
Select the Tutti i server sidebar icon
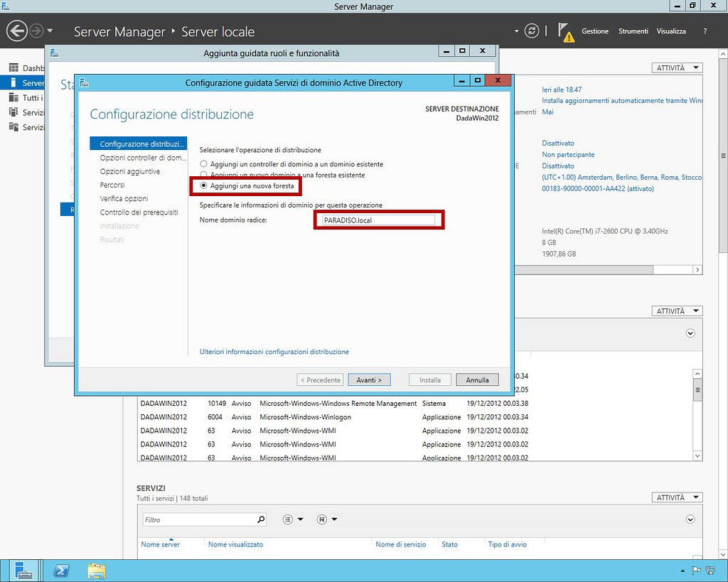pos(14,97)
